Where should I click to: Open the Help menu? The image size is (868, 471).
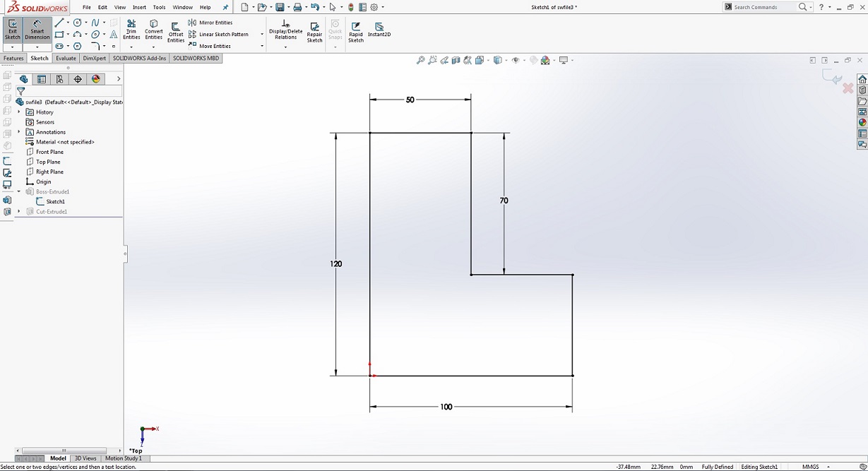point(205,7)
